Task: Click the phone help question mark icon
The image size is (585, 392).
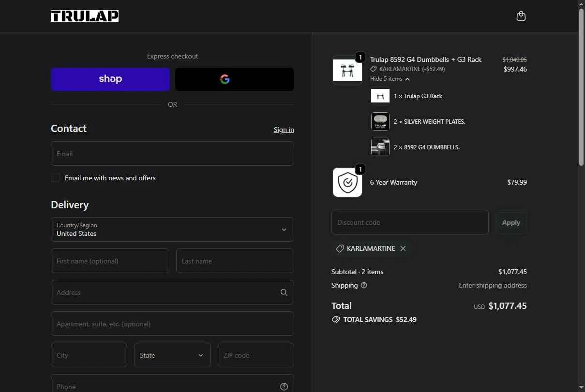Action: coord(284,387)
